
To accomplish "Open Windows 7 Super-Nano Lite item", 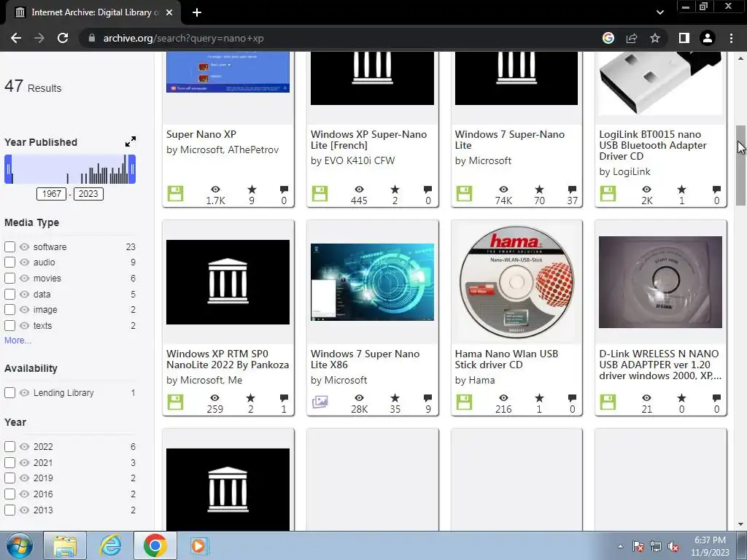I will point(509,139).
